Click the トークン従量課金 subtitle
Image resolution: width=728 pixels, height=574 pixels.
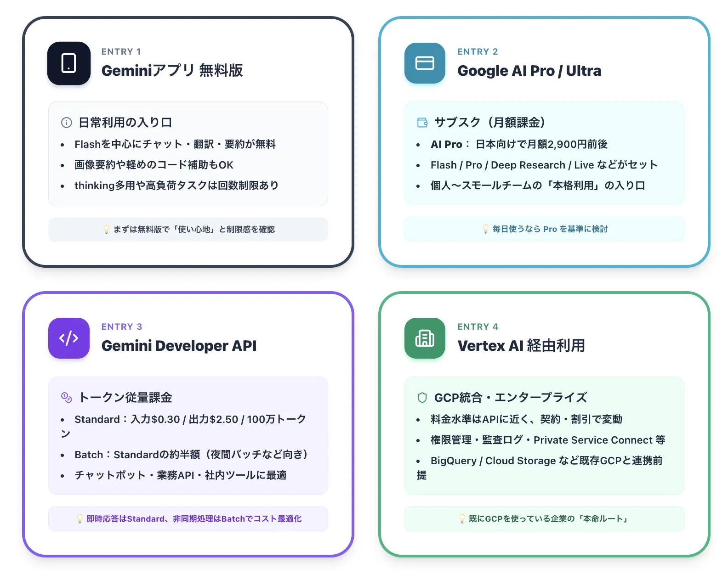click(x=125, y=398)
